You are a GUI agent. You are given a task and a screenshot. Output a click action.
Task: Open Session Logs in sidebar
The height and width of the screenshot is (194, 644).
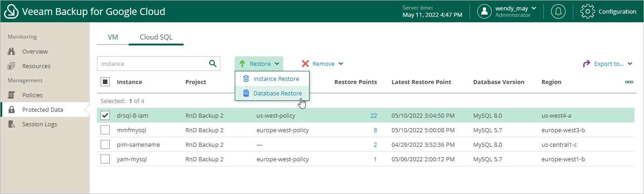click(39, 124)
